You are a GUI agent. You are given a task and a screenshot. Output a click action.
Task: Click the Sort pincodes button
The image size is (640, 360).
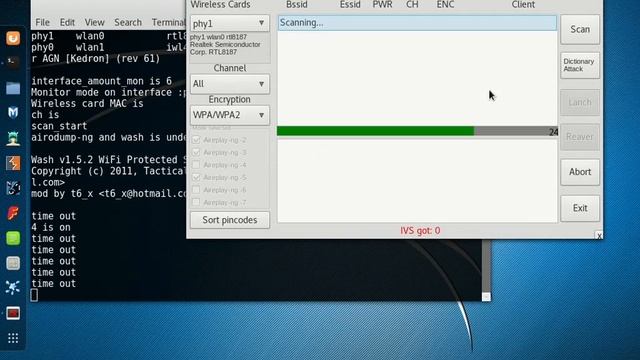pyautogui.click(x=229, y=220)
